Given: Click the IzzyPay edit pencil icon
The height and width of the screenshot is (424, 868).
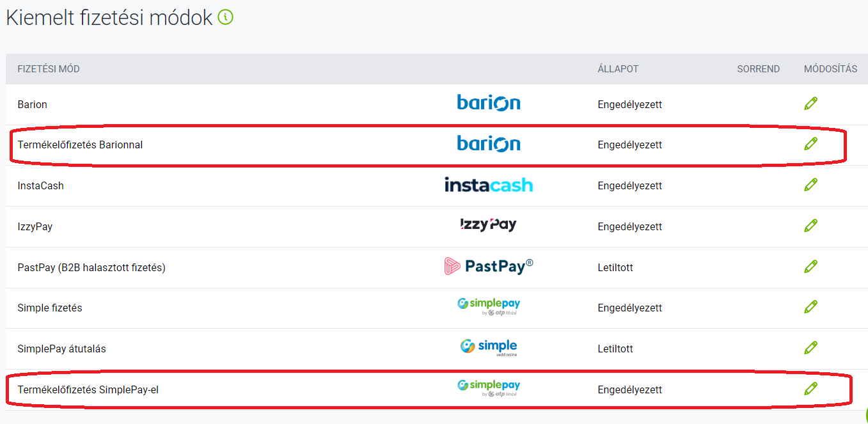Looking at the screenshot, I should (x=811, y=226).
